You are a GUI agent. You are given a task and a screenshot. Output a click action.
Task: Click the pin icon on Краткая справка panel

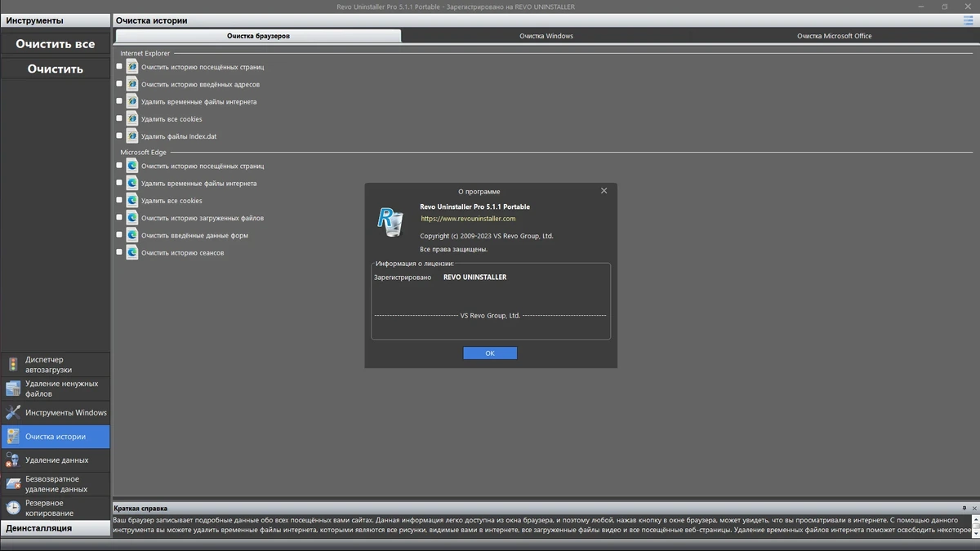coord(964,508)
